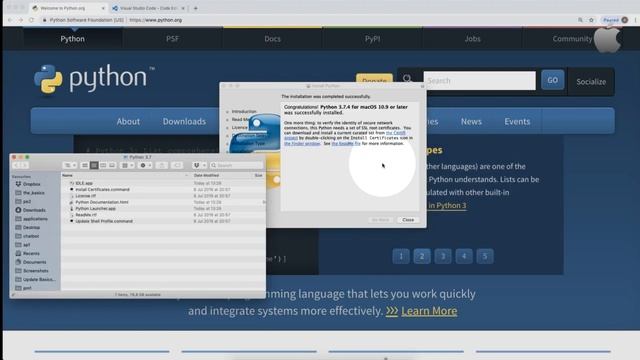Open the Finder action gear menu

pos(145,165)
